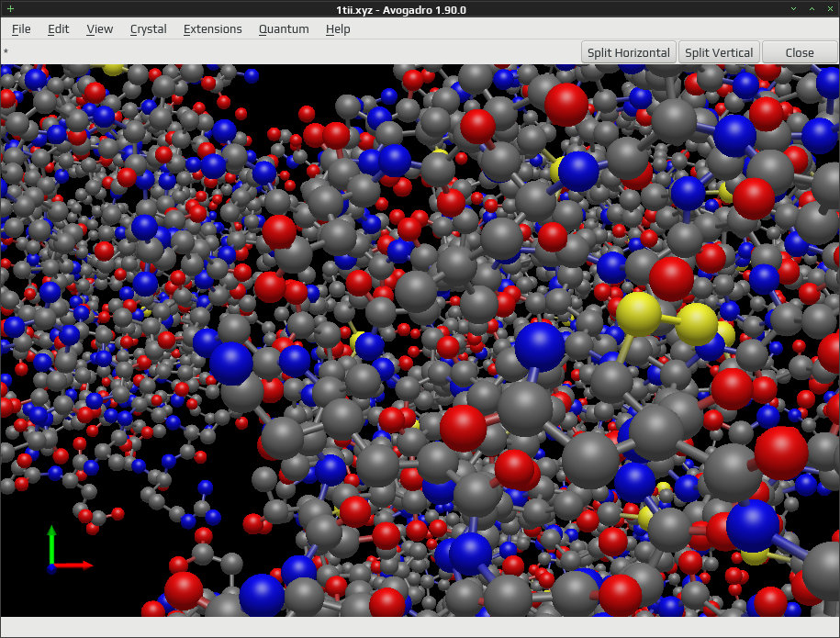
Task: Click the window menu icon in the title bar
Action: pos(10,8)
